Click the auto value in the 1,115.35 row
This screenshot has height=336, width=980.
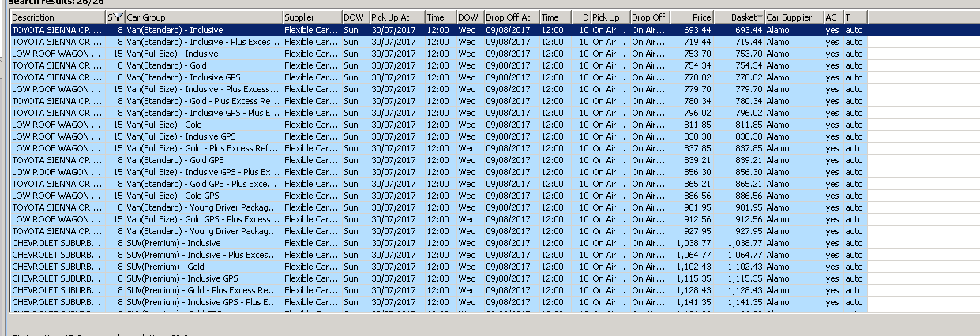pyautogui.click(x=854, y=278)
